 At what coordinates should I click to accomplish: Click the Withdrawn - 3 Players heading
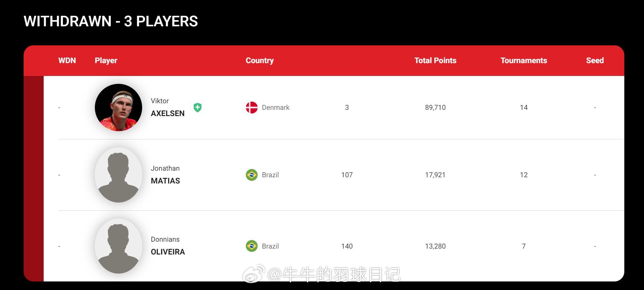click(111, 21)
